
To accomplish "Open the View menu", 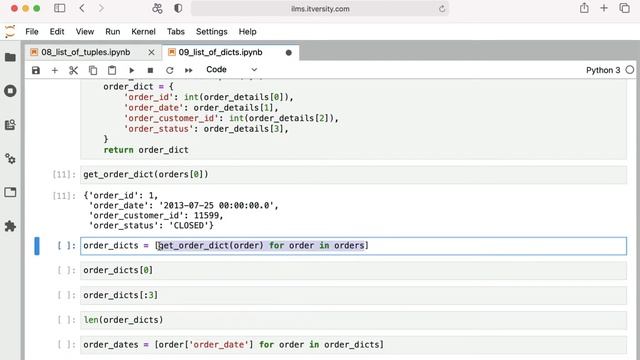I will click(84, 31).
